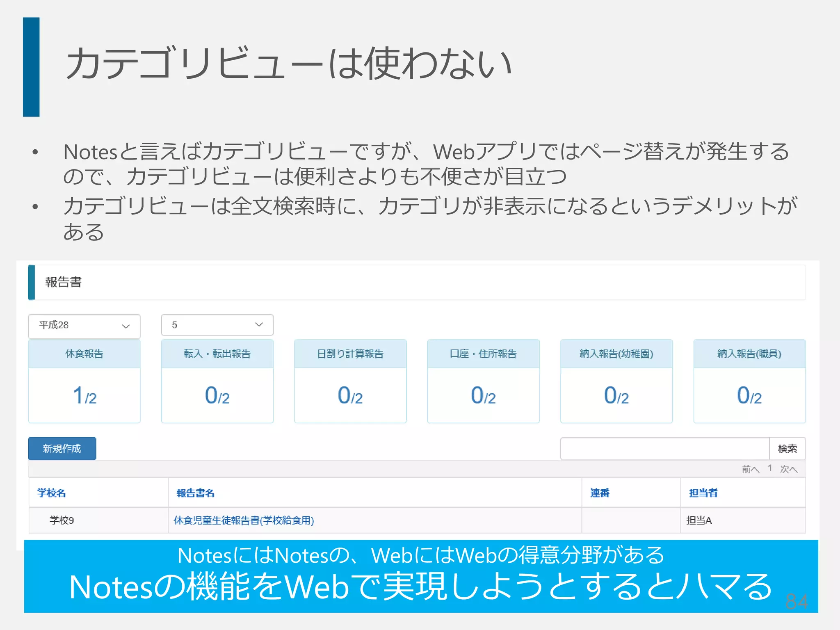Click the 1/2 count under 休食報告
The image size is (840, 630).
[84, 395]
